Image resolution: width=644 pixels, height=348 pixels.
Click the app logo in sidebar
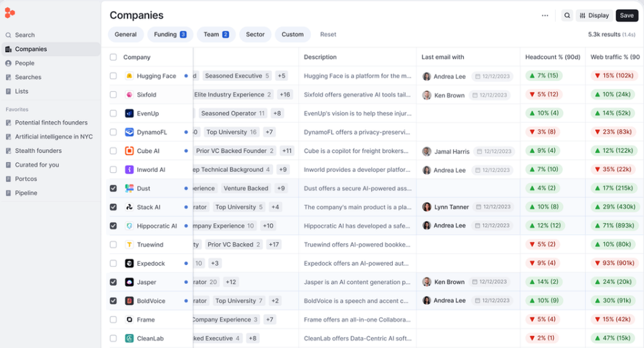point(10,13)
